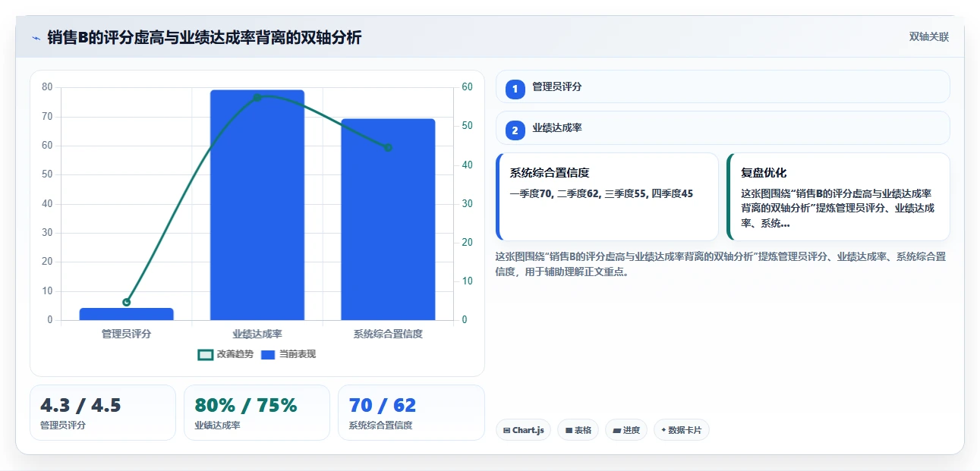Click the number 1 badge icon
Image resolution: width=980 pixels, height=471 pixels.
click(x=515, y=89)
